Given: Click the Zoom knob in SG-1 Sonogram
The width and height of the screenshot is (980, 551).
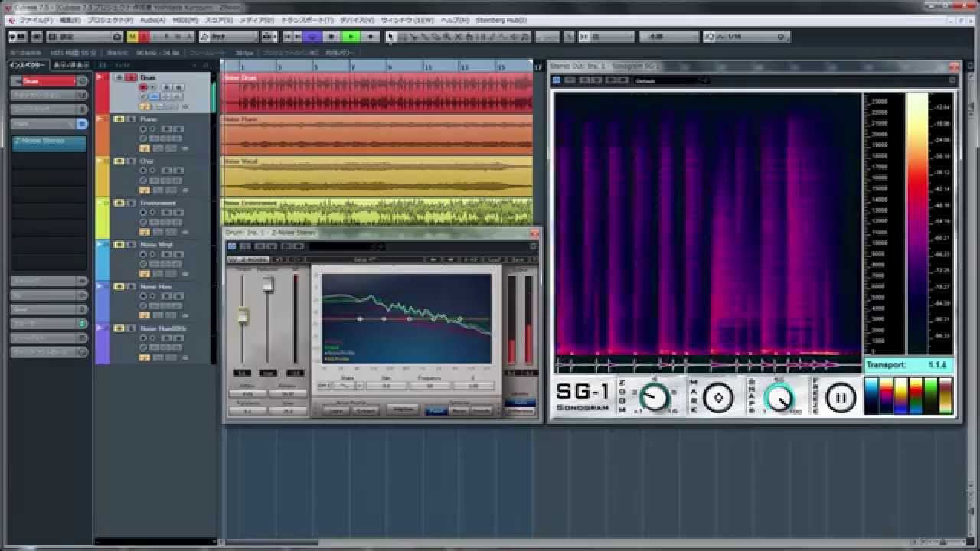Looking at the screenshot, I should point(654,397).
